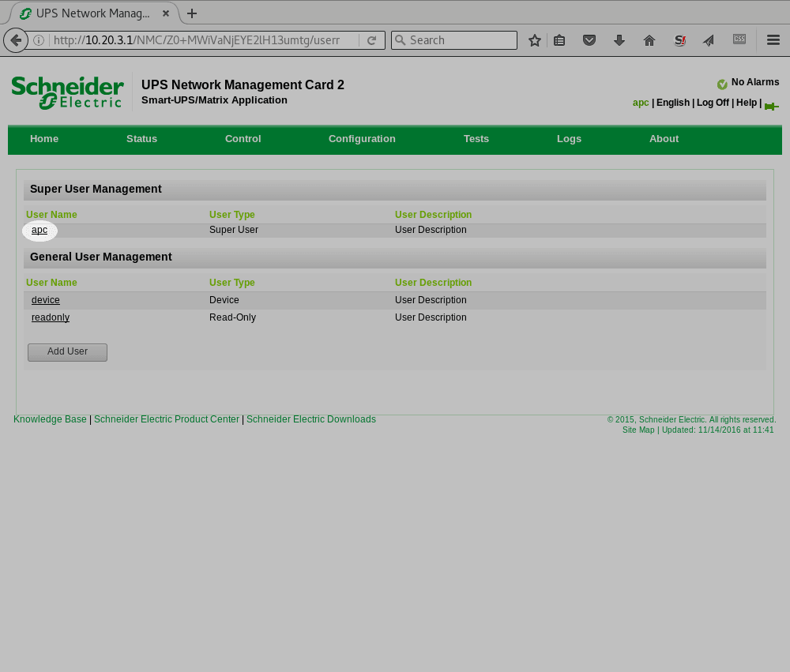Reload the page with the refresh icon
Image resolution: width=790 pixels, height=672 pixels.
point(371,40)
